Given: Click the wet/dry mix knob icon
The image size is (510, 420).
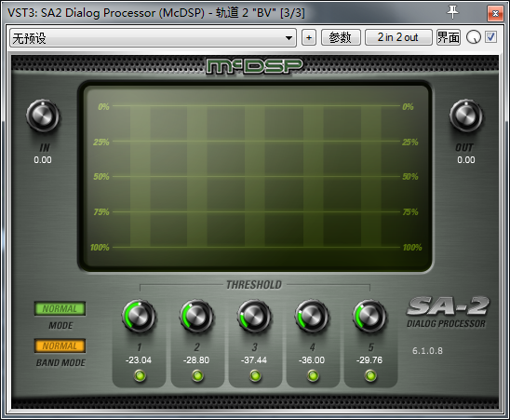Looking at the screenshot, I should click(x=474, y=37).
